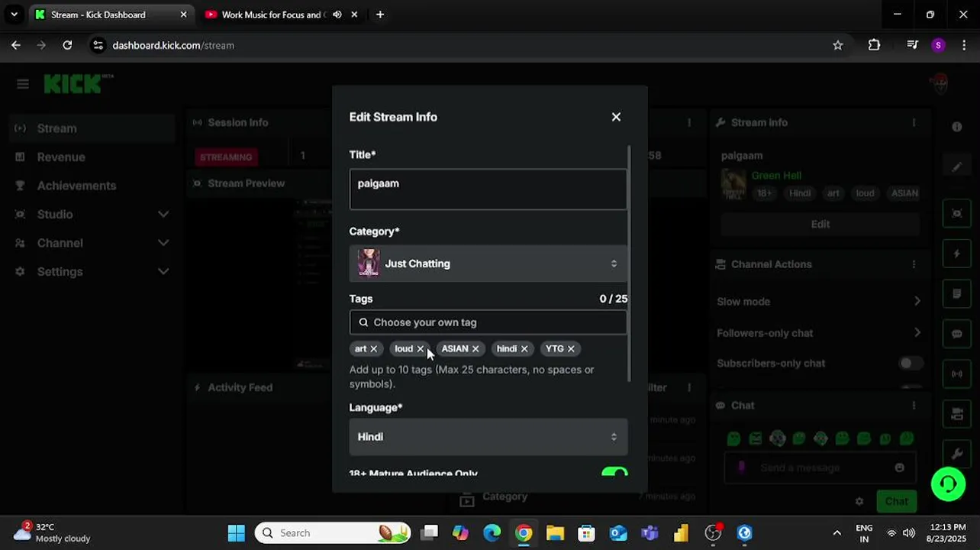Toggle the 18+ Mature Audience Only switch
Image resolution: width=980 pixels, height=550 pixels.
(x=614, y=473)
